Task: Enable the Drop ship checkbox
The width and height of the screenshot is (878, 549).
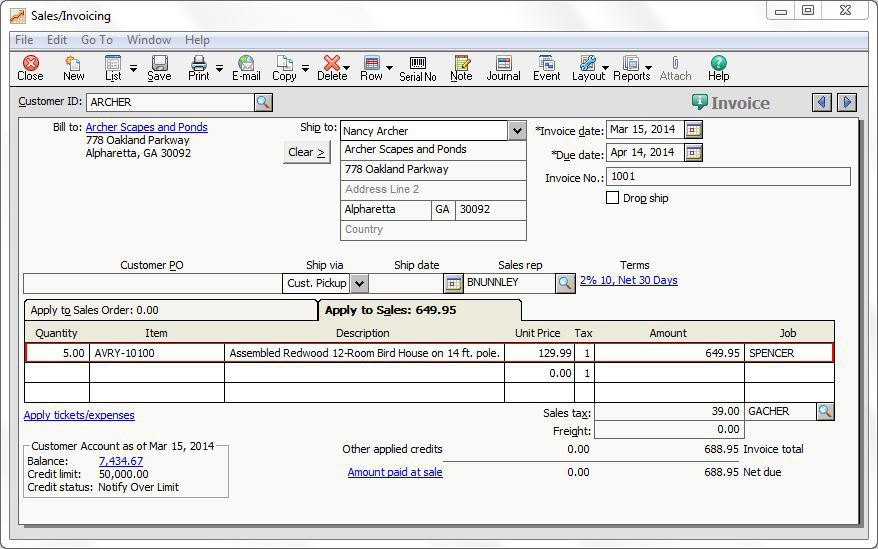Action: [x=613, y=198]
